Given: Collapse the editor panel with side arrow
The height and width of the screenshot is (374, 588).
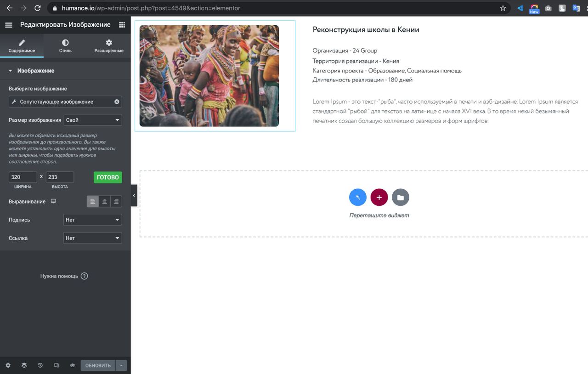Looking at the screenshot, I should (x=134, y=195).
